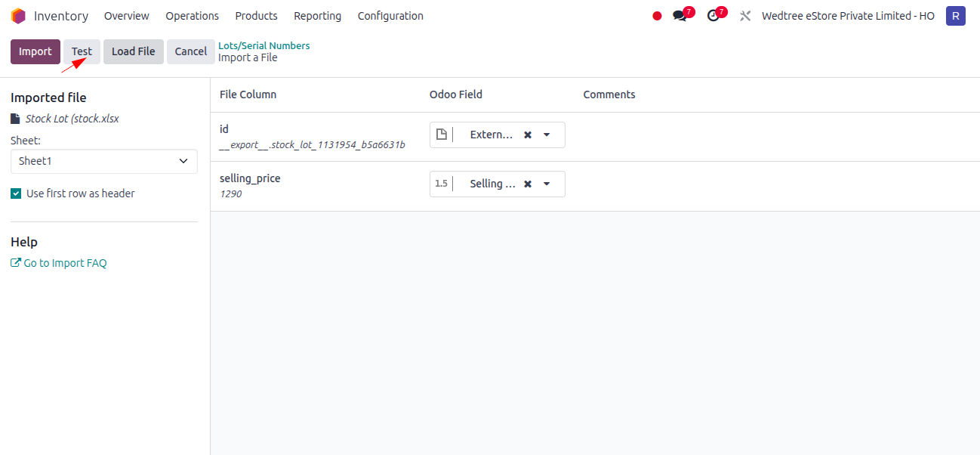Screen dimensions: 980x455
Task: Open the Sheet1 sheet dropdown
Action: (x=104, y=161)
